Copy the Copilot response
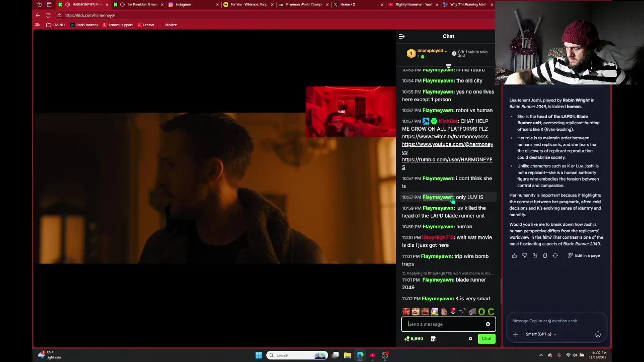 click(x=545, y=255)
